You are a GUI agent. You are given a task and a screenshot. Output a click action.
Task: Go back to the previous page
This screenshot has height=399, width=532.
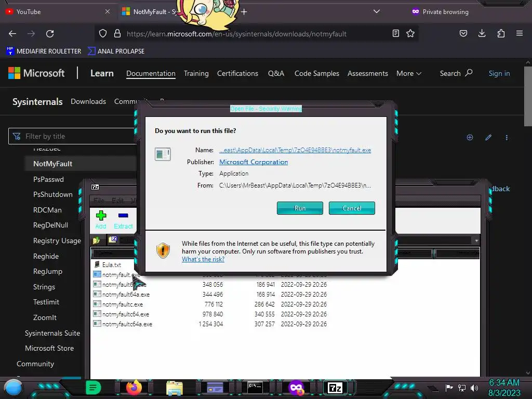[x=12, y=34]
